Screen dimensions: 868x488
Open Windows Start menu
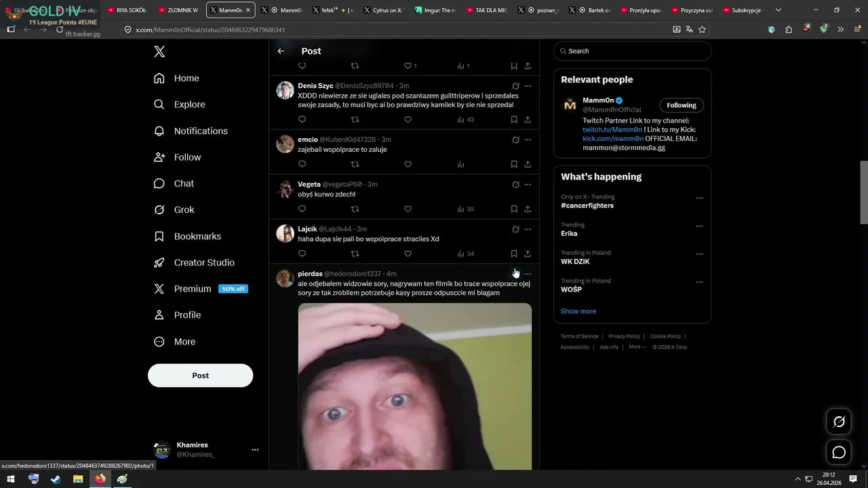pyautogui.click(x=11, y=479)
